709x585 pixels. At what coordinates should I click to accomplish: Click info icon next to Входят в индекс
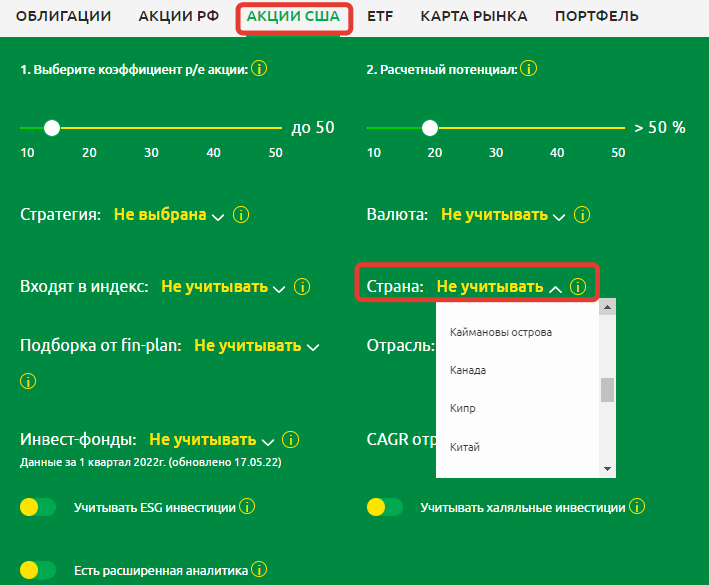[x=301, y=287]
